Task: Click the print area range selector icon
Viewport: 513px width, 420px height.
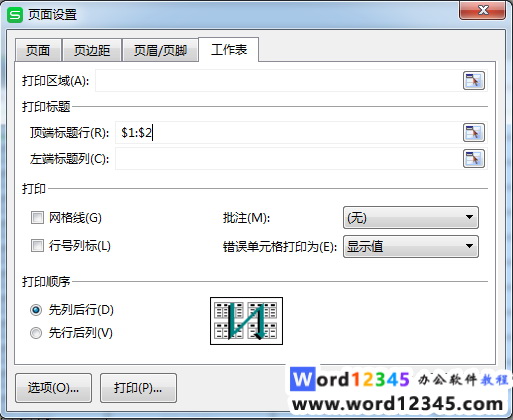Action: (474, 80)
